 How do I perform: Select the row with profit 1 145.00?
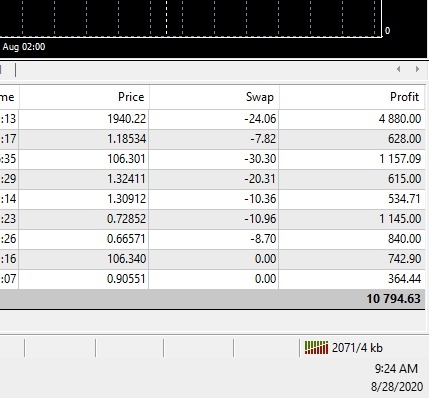(213, 219)
